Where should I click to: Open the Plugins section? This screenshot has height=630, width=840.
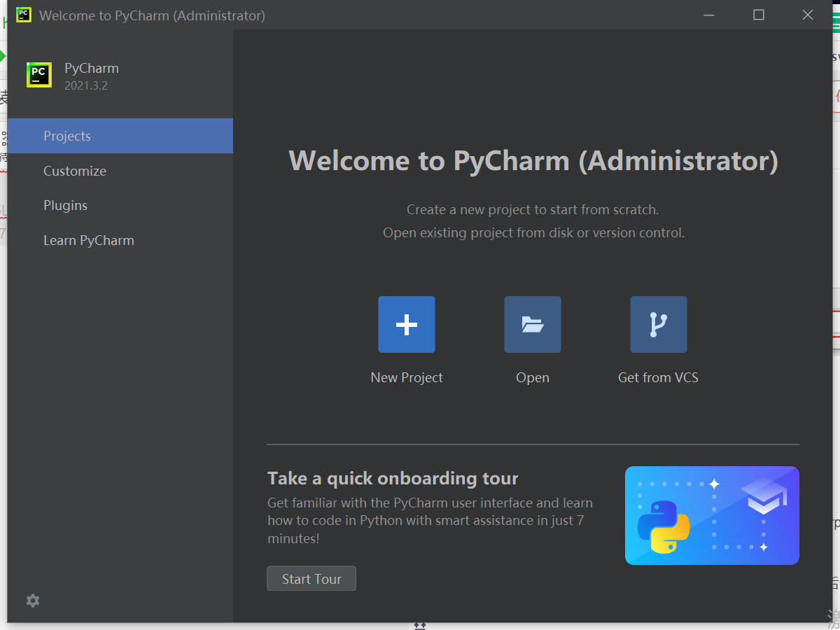[x=65, y=205]
